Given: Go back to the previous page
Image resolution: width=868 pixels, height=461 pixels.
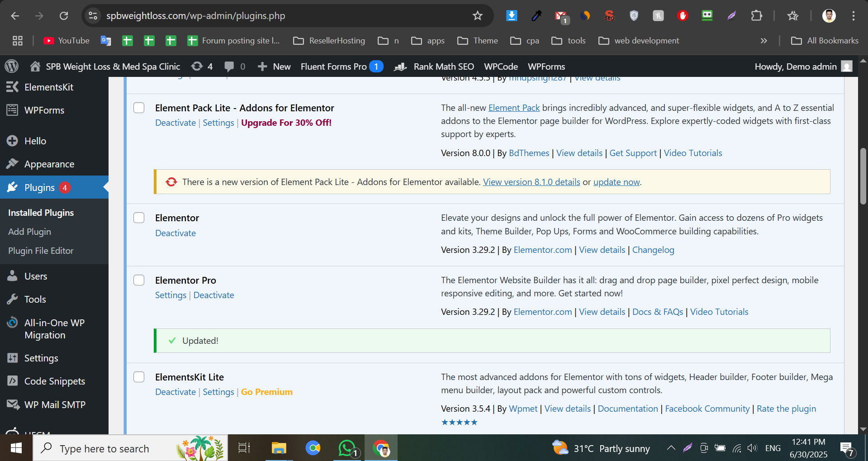Looking at the screenshot, I should pyautogui.click(x=15, y=16).
